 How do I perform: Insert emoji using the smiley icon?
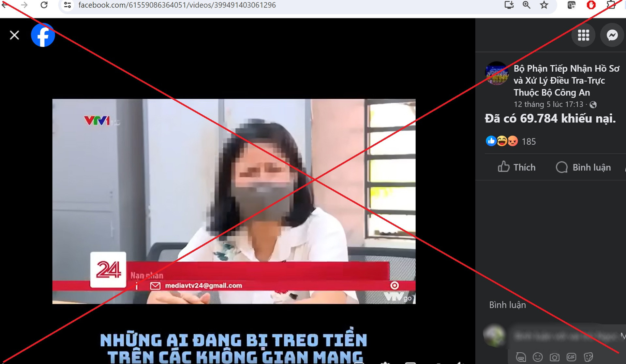tap(538, 357)
